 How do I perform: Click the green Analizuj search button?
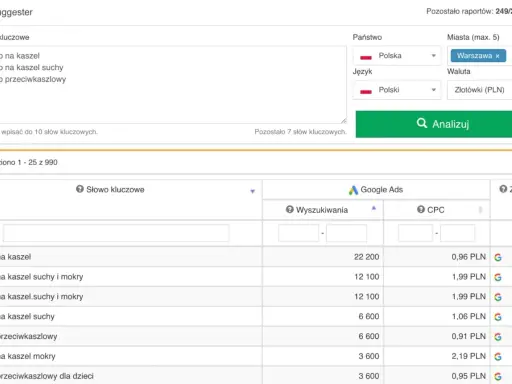[434, 124]
